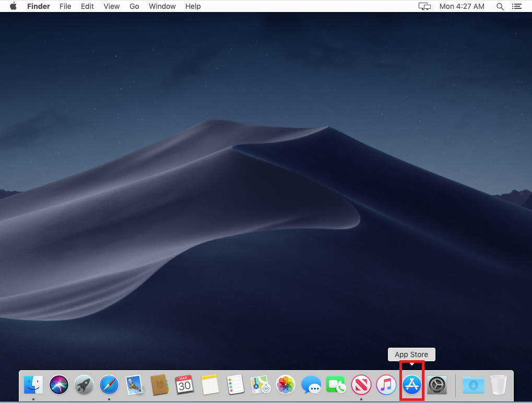The height and width of the screenshot is (403, 532).
Task: Open Finder from the dock
Action: point(33,385)
